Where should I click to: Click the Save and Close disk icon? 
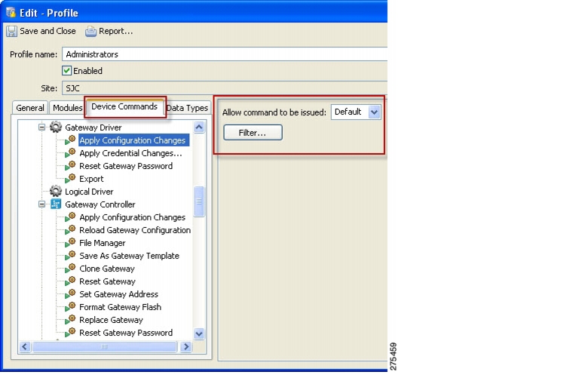[x=11, y=31]
